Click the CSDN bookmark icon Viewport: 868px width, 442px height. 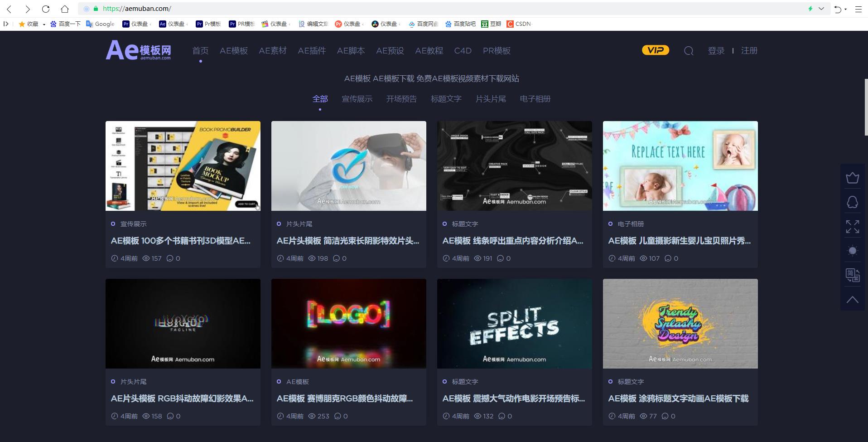510,24
